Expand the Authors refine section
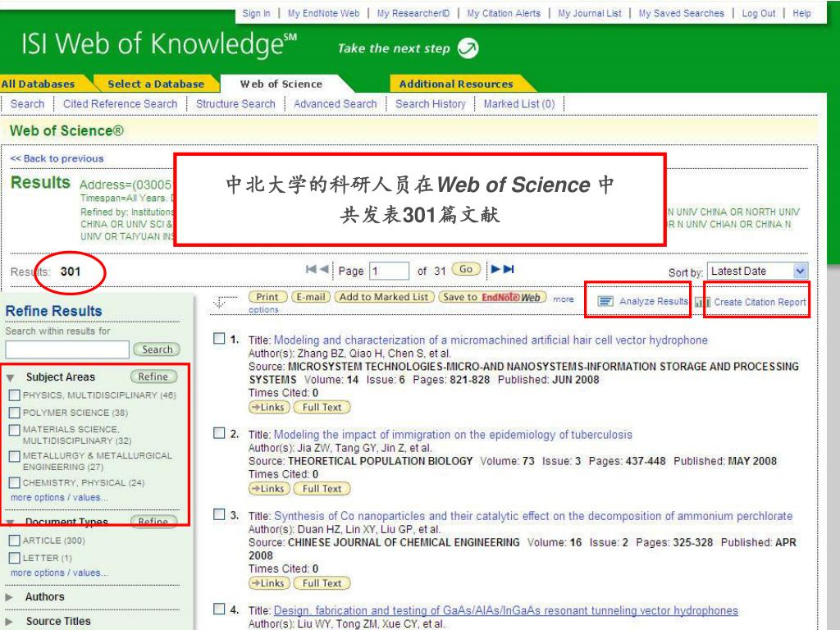This screenshot has height=630, width=840. click(9, 597)
